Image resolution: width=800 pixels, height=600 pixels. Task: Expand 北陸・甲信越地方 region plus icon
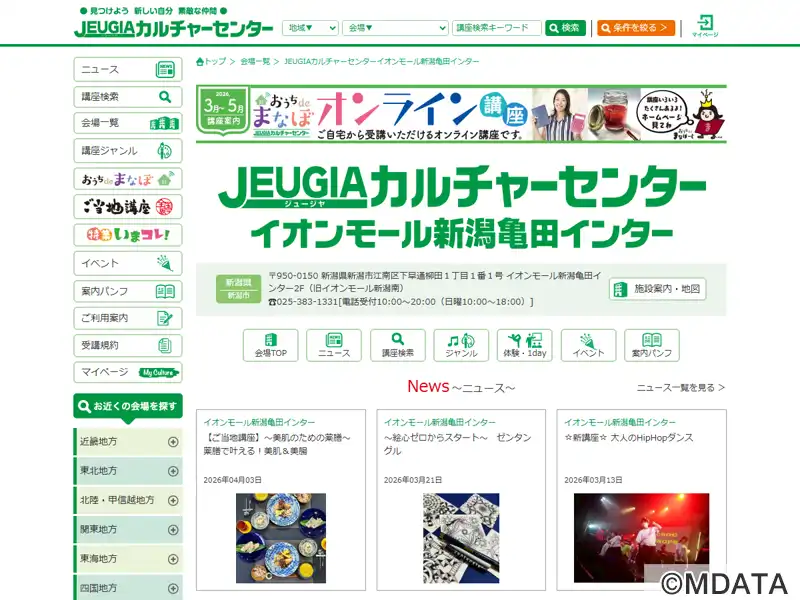pyautogui.click(x=173, y=501)
